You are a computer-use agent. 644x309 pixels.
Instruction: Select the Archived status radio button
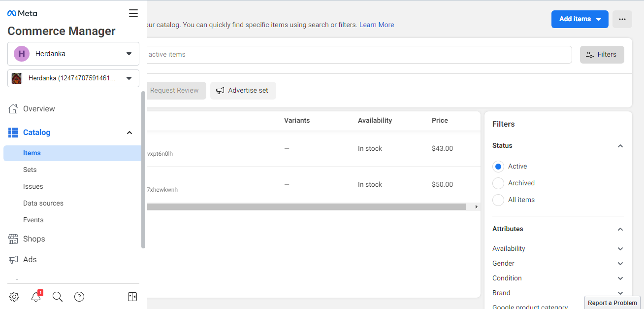498,183
